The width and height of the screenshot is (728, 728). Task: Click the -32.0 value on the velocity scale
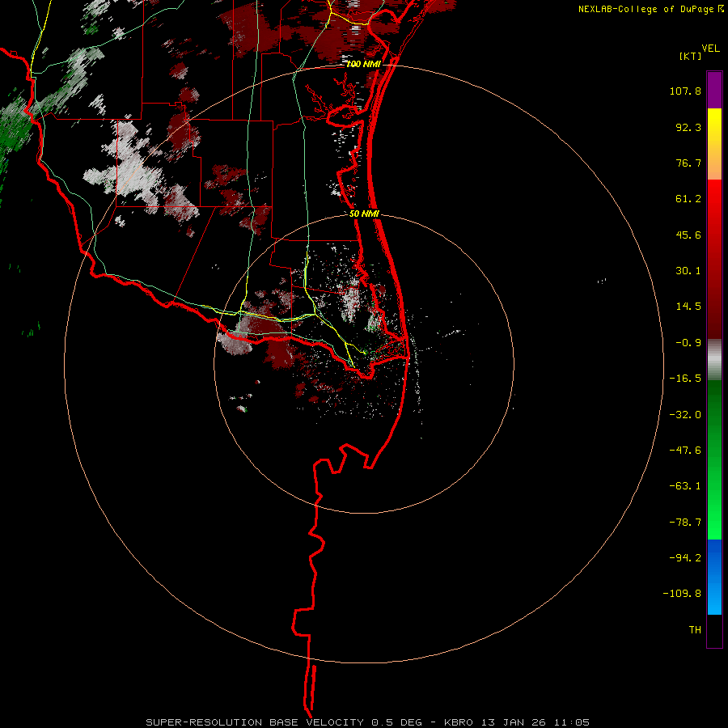685,415
